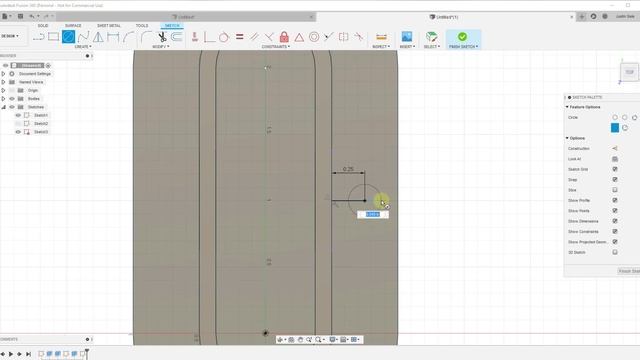Select the Spline sketch tool
640x360 pixels.
tap(83, 37)
